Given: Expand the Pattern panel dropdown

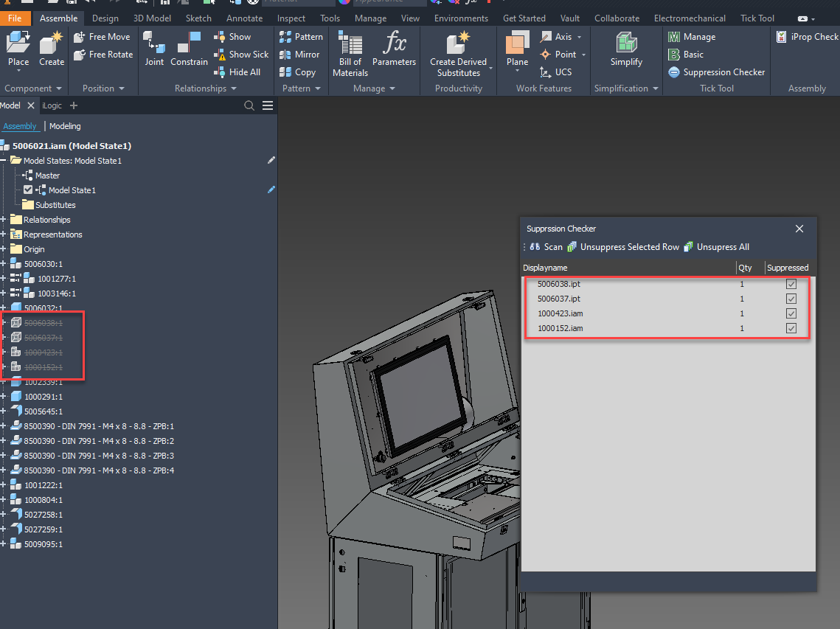Looking at the screenshot, I should 317,88.
